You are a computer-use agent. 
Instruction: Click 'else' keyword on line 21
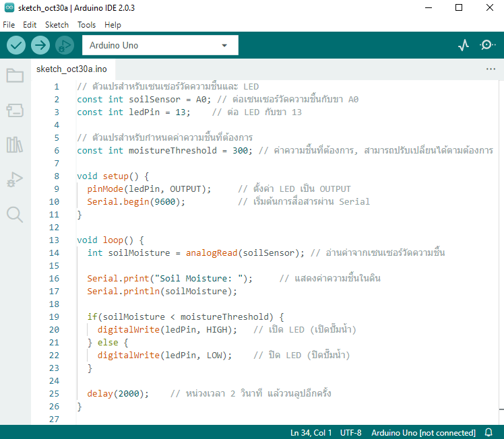[x=108, y=342]
